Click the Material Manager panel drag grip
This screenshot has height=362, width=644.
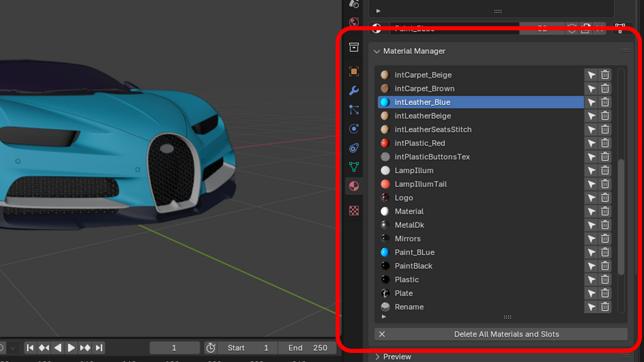625,51
